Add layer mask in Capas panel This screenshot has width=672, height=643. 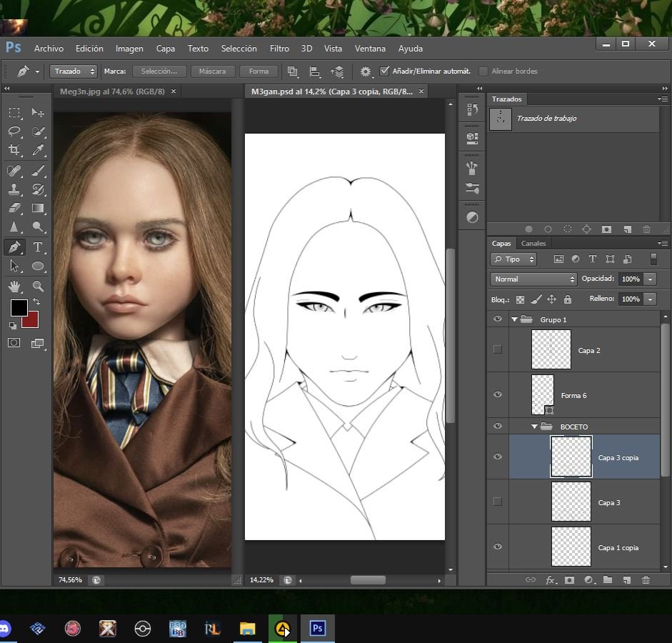point(569,580)
